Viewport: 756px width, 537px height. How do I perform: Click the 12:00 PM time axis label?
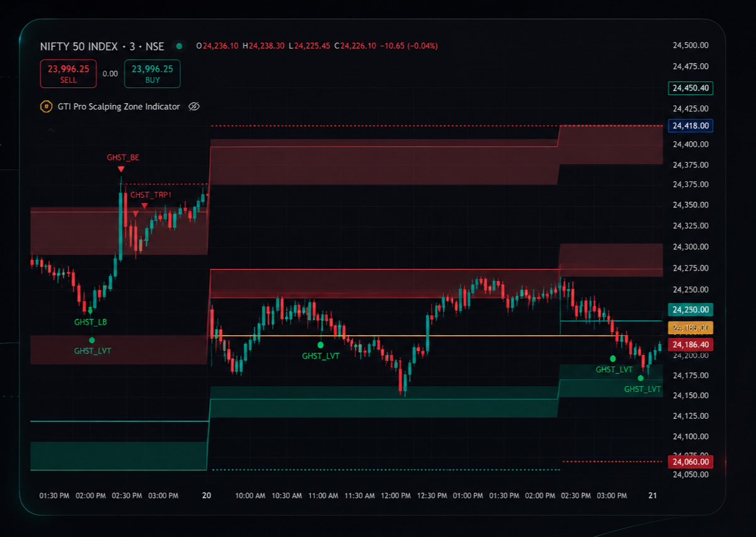click(x=395, y=495)
